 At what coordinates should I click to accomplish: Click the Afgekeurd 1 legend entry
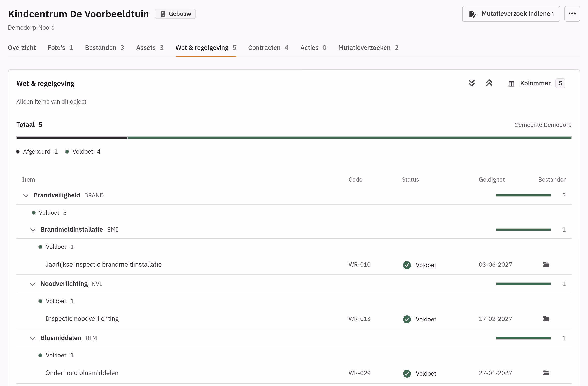tap(37, 152)
